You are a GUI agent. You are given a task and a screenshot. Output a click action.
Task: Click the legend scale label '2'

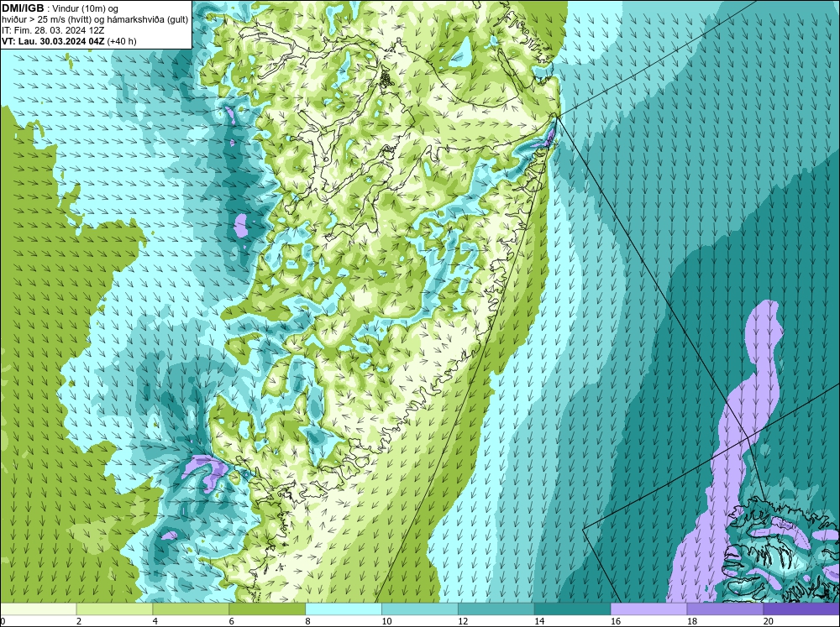79,621
